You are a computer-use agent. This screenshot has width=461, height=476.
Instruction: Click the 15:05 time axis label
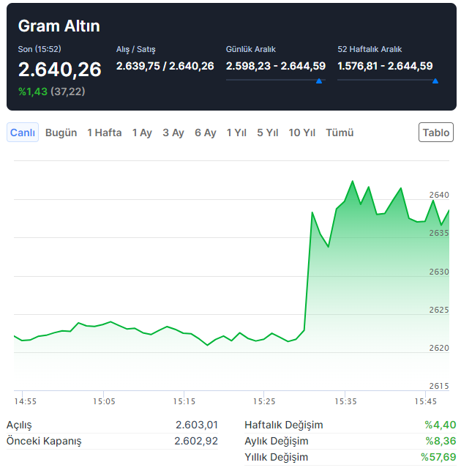[104, 401]
